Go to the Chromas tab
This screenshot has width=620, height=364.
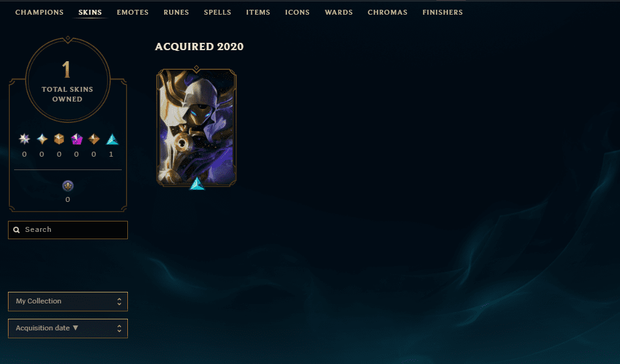pyautogui.click(x=387, y=12)
